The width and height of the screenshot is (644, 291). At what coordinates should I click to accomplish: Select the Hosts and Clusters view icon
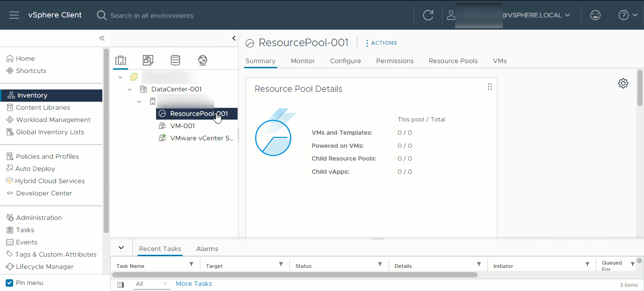(121, 60)
